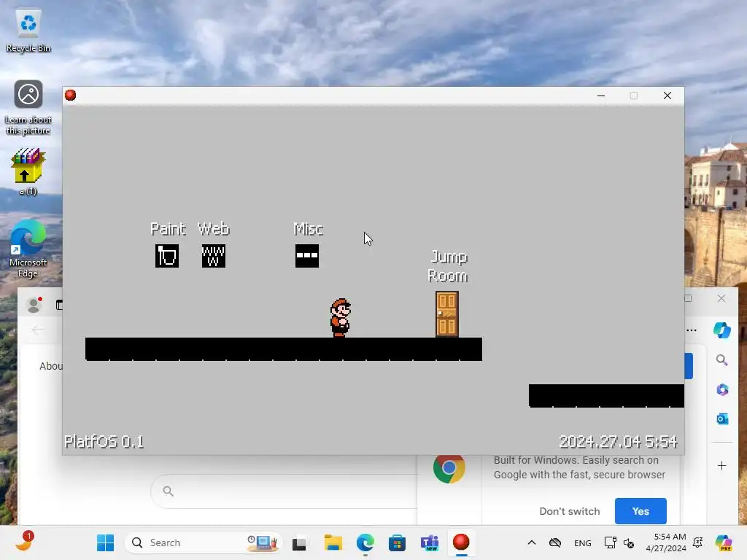Click the plus button in Edge sidebar
The height and width of the screenshot is (560, 747).
[721, 466]
